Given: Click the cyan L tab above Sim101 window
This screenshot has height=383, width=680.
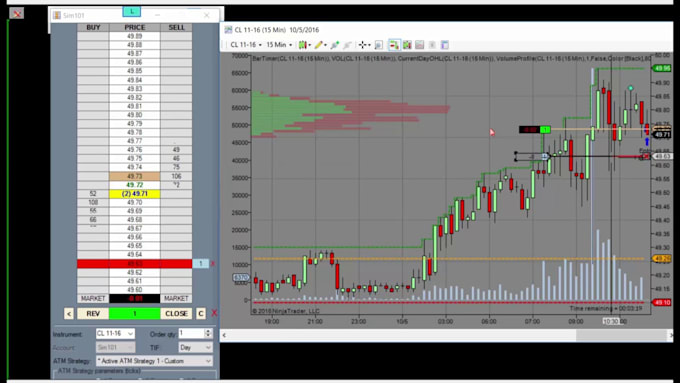Looking at the screenshot, I should pos(131,12).
